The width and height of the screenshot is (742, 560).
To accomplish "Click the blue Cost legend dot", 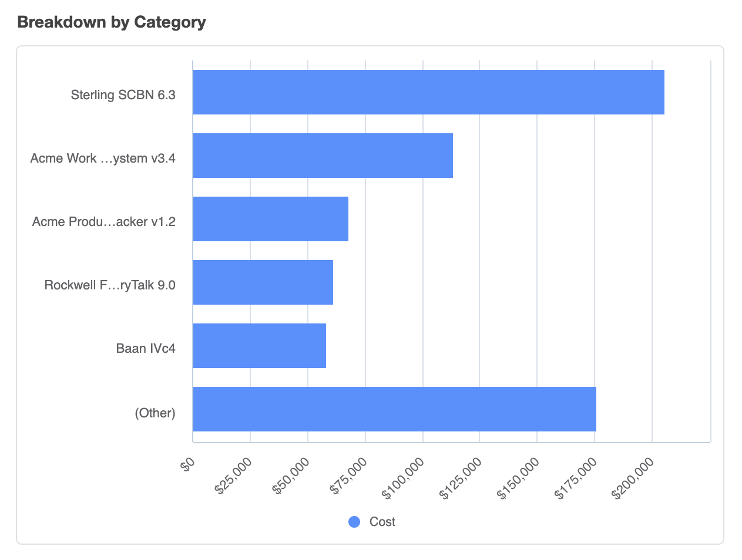I will point(354,522).
